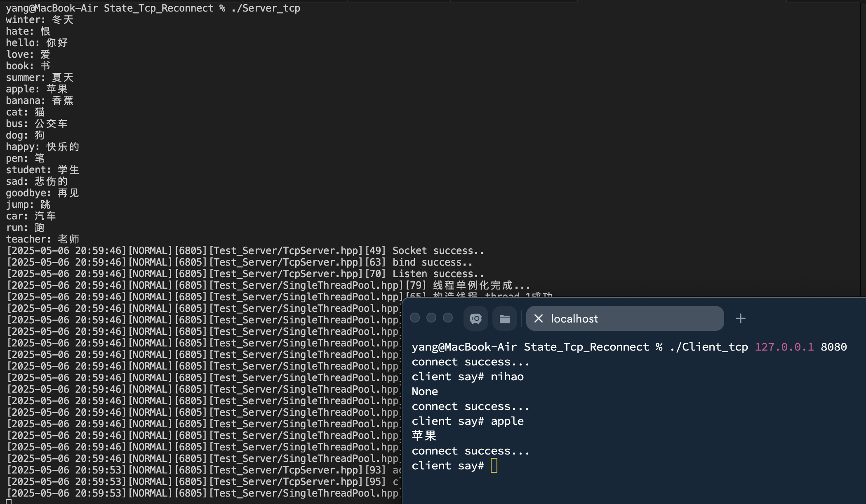866x504 pixels.
Task: Click the small cursor box at server terminal bottom
Action: [x=9, y=502]
